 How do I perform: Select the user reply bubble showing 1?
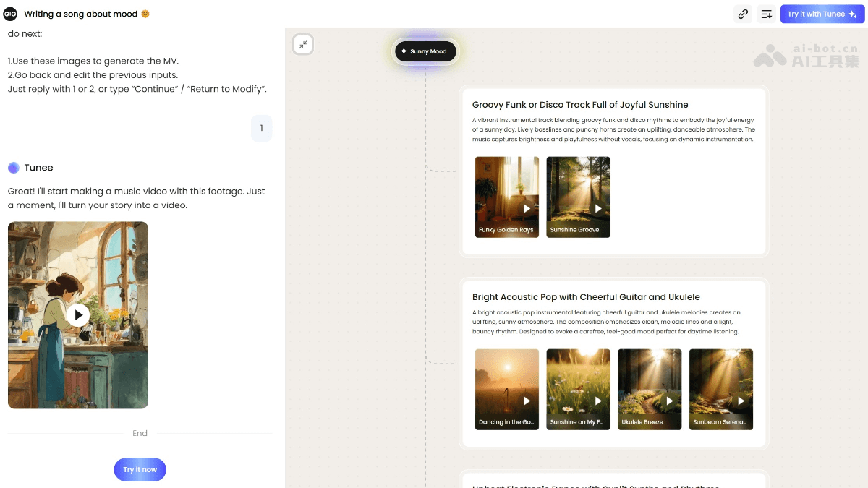(x=261, y=128)
